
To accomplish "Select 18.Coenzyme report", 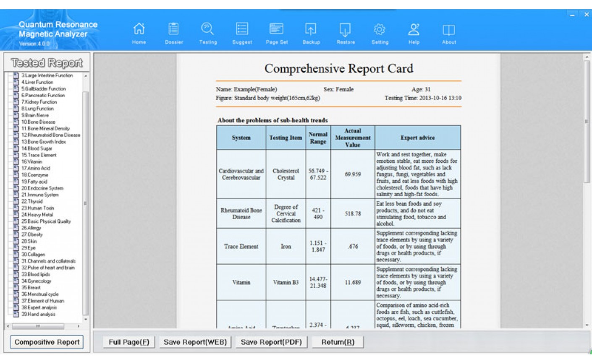I will [35, 175].
